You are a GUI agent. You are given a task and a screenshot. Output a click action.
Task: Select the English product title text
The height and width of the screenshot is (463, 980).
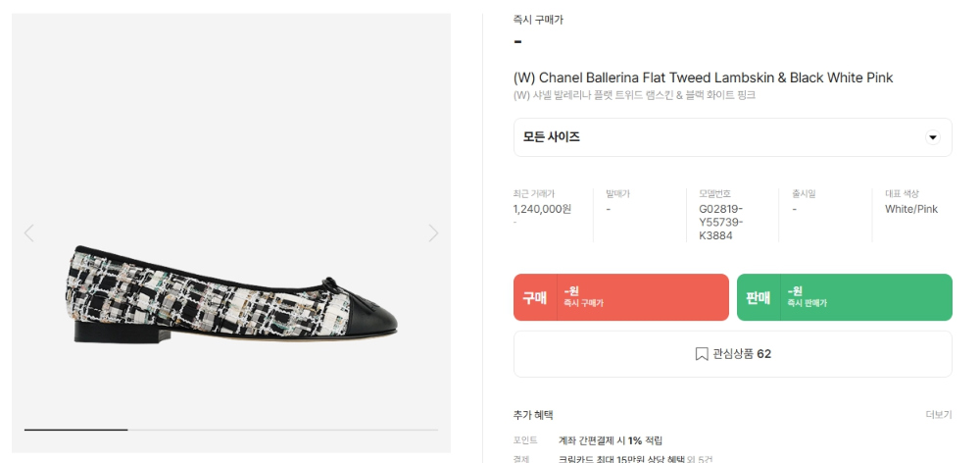point(703,77)
